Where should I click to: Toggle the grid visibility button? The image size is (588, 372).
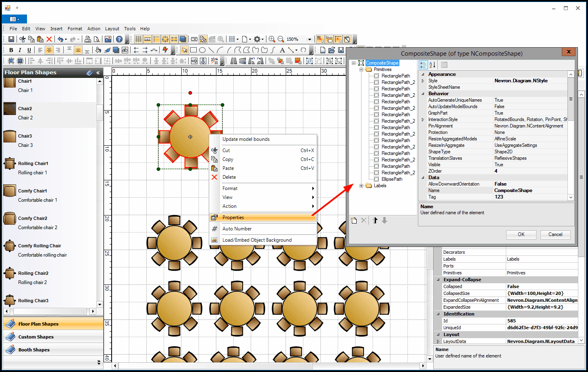point(139,39)
